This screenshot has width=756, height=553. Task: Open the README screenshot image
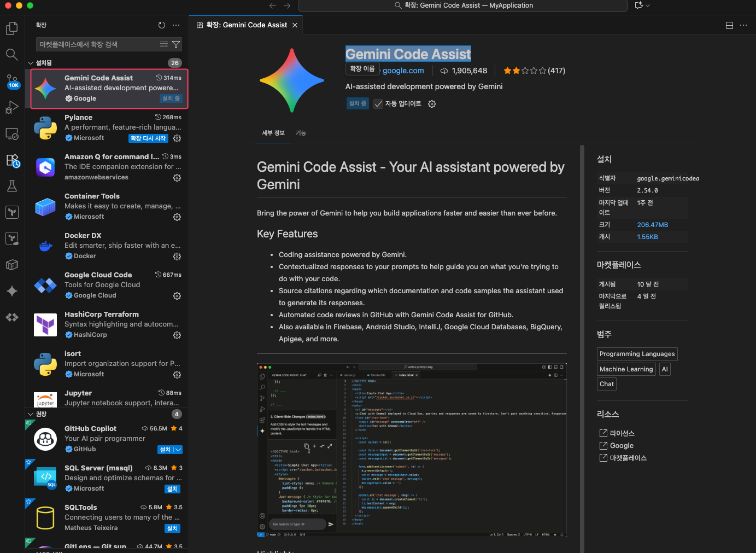[x=412, y=450]
